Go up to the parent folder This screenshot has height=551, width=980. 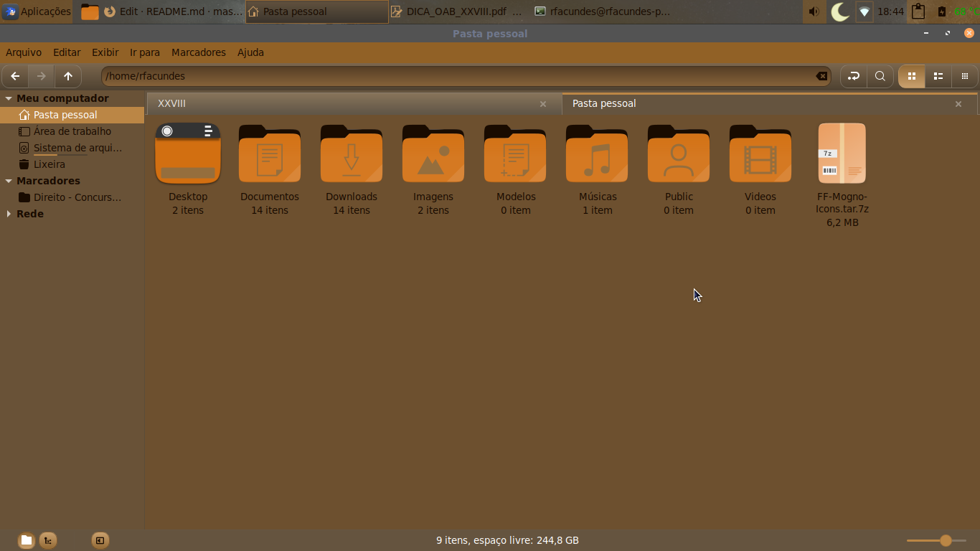[68, 76]
